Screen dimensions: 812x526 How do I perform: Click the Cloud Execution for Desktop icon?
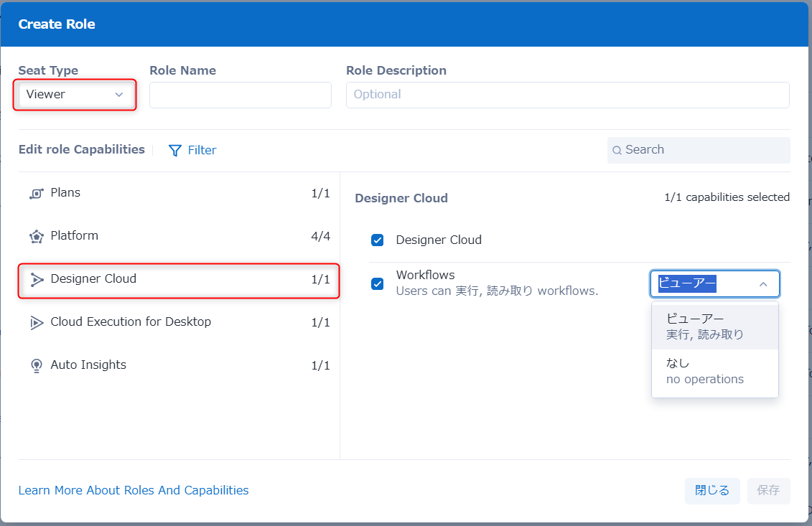(36, 322)
